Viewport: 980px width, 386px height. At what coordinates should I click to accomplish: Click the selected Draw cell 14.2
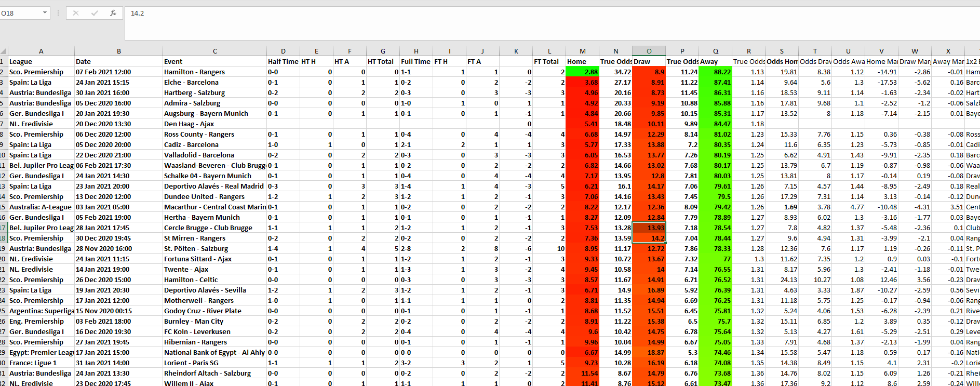click(649, 238)
